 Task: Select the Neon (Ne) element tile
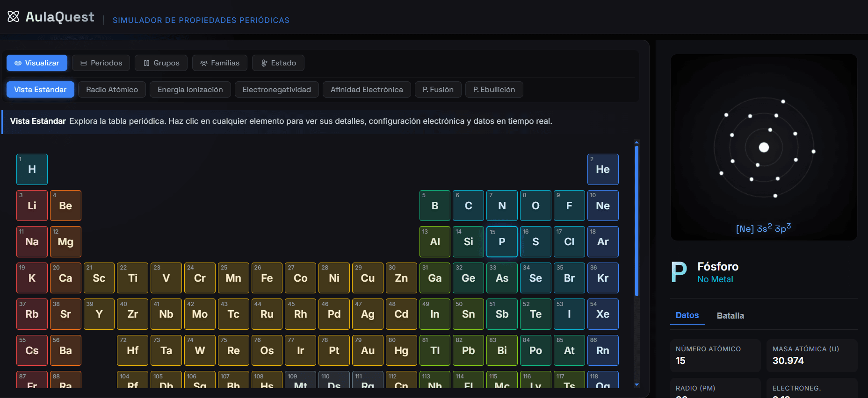click(x=603, y=206)
